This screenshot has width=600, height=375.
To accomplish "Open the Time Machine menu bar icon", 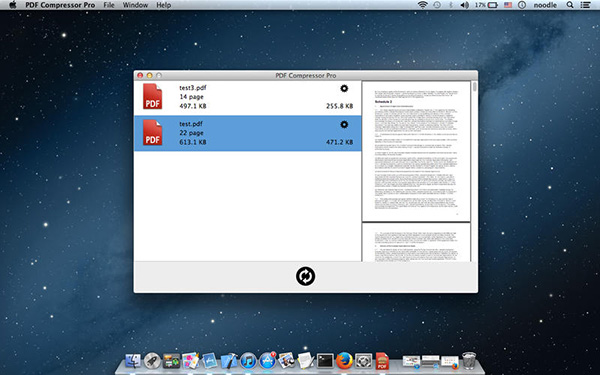I will point(437,5).
